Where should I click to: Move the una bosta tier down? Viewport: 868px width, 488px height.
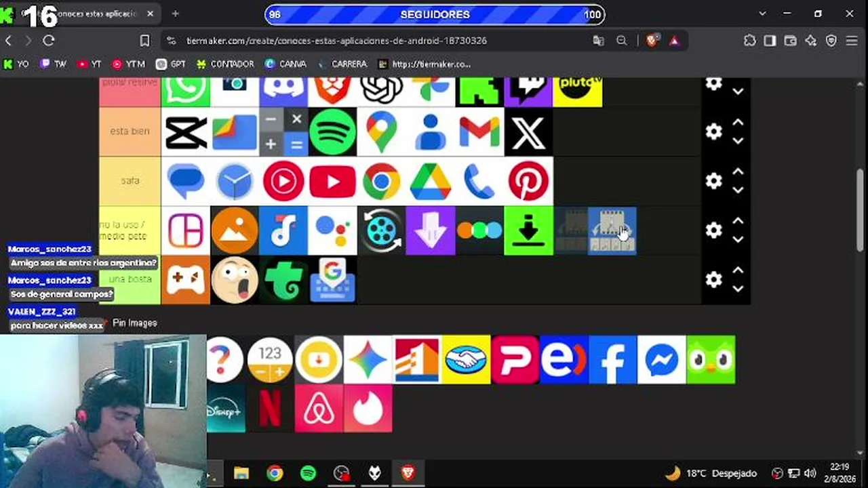pyautogui.click(x=738, y=289)
